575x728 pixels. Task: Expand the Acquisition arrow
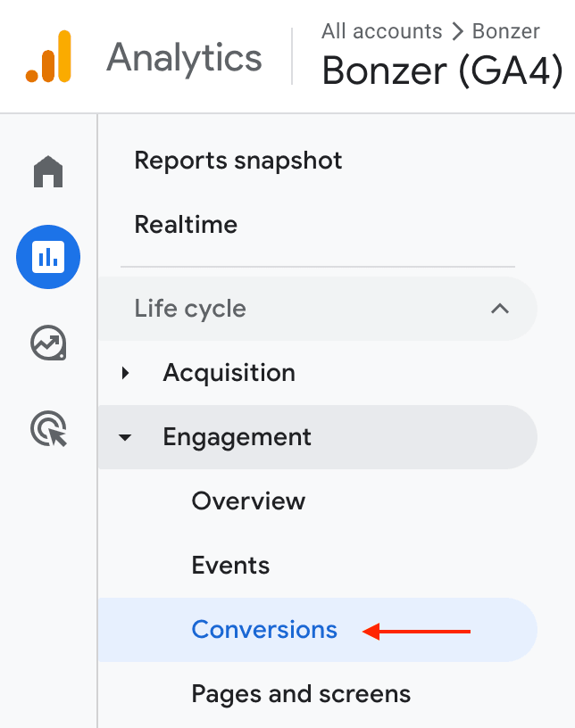pos(125,373)
